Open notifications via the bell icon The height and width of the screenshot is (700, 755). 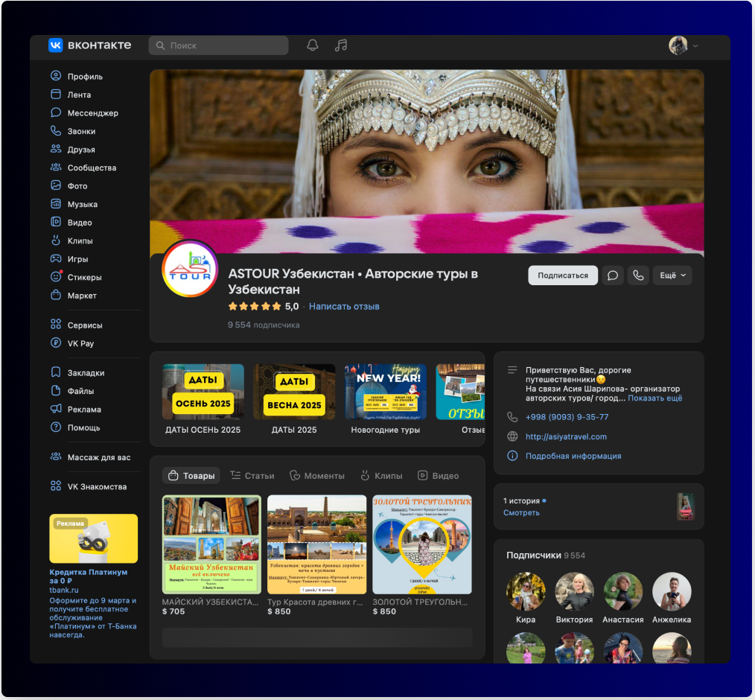(312, 45)
